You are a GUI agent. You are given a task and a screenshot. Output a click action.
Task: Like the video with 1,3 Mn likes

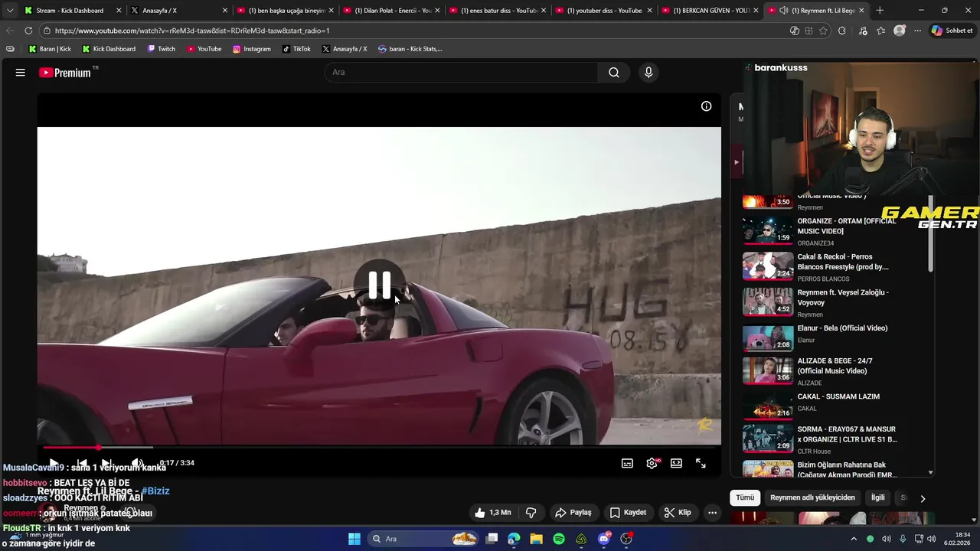(x=492, y=513)
